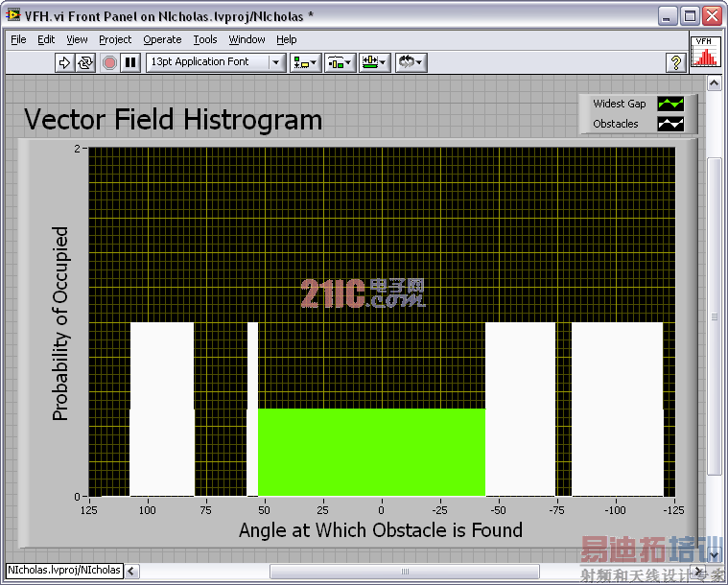Click the Y-axis maximum value 2
Viewport: 728px width, 585px height.
[x=77, y=149]
